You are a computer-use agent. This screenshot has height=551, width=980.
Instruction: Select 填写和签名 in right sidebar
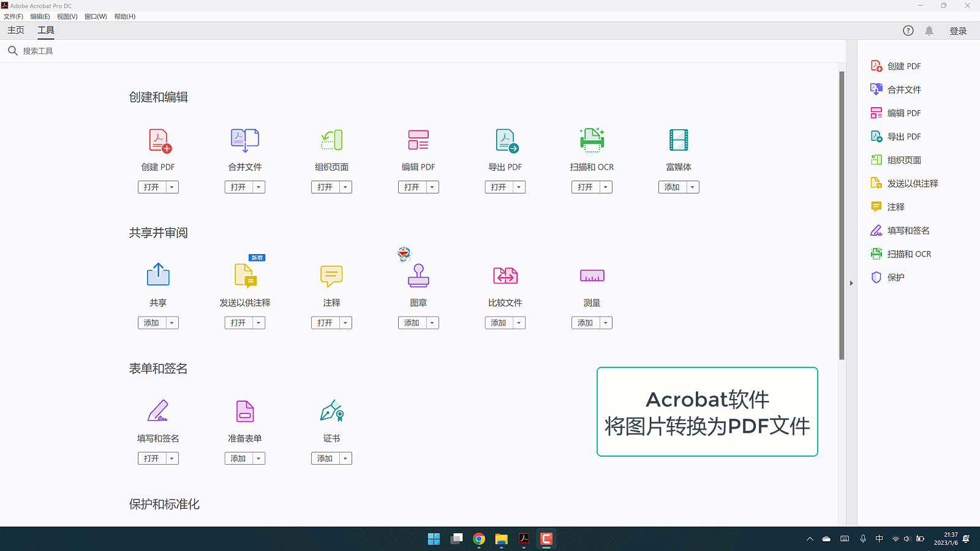click(x=900, y=231)
